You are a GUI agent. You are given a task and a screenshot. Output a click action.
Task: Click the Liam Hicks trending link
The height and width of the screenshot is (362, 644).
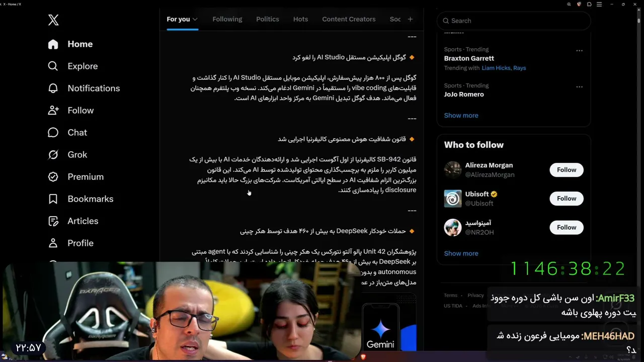click(x=496, y=68)
